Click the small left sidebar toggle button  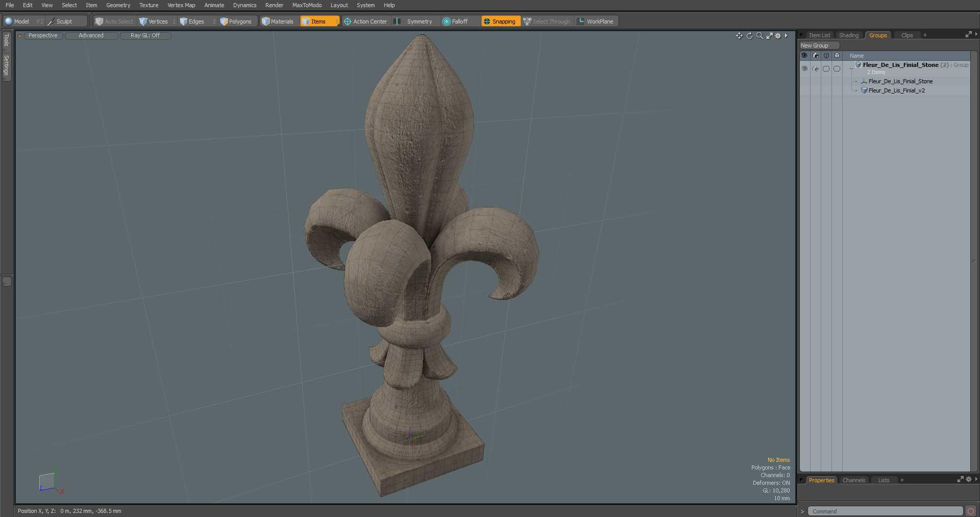pyautogui.click(x=7, y=281)
